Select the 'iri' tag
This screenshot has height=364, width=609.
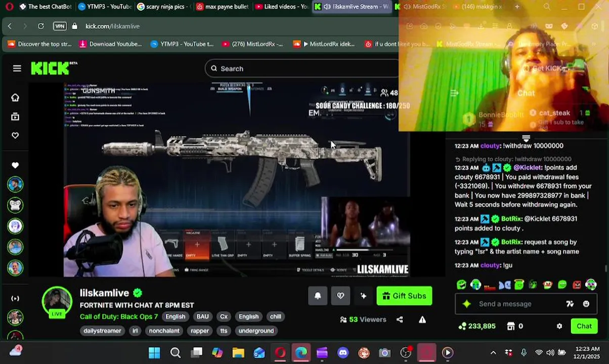135,331
